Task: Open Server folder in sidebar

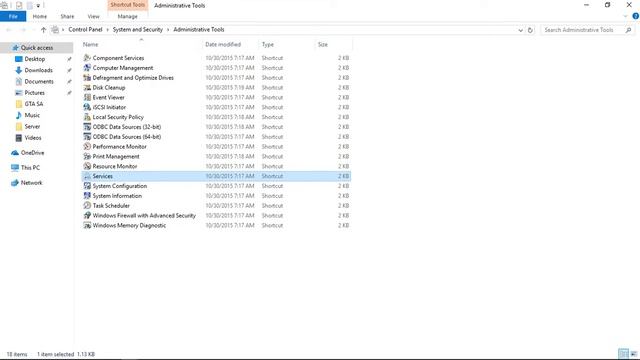Action: pyautogui.click(x=32, y=127)
